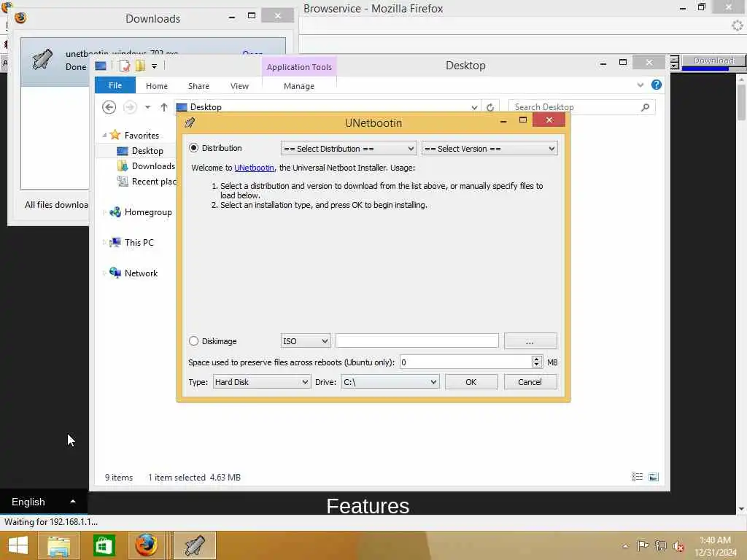Click the taskbar clock
Image resolution: width=747 pixels, height=560 pixels.
[x=715, y=546]
